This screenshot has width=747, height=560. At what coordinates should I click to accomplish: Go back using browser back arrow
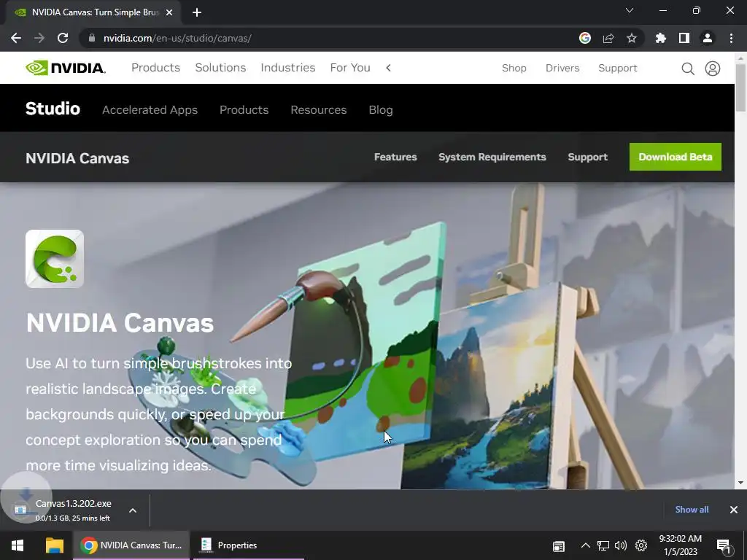(16, 38)
